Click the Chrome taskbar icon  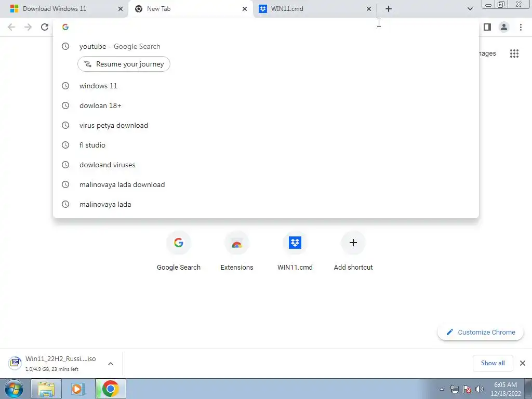coord(110,389)
